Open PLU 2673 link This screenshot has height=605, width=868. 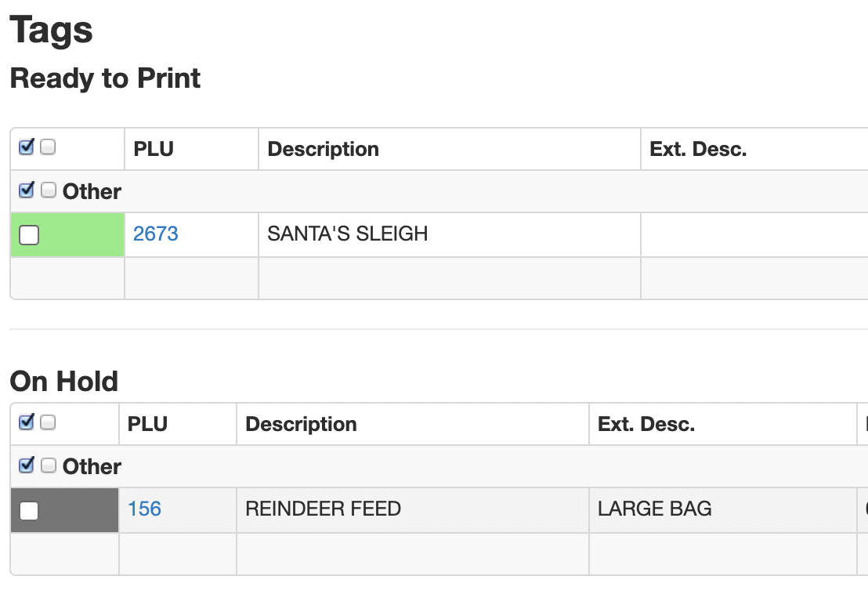pos(155,234)
